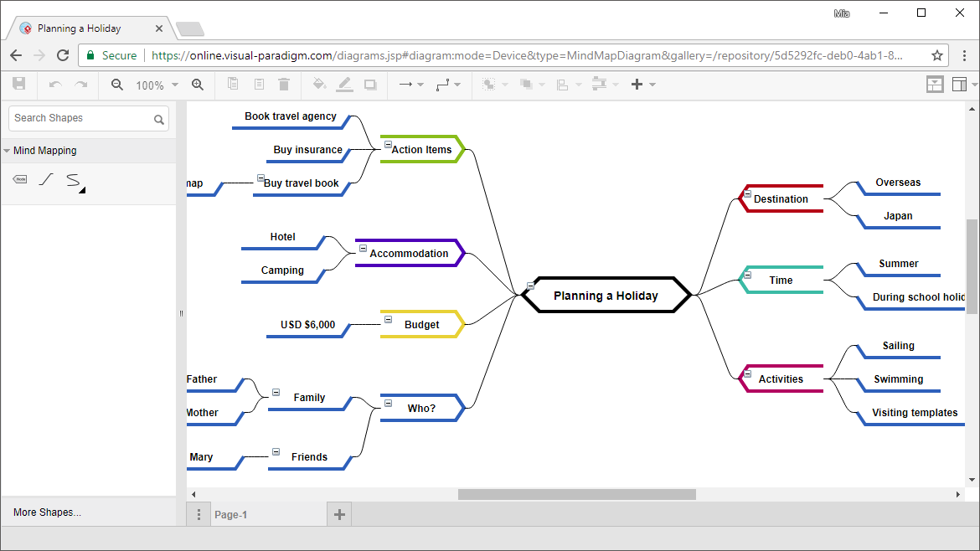980x551 pixels.
Task: Collapse the Time node
Action: pos(747,275)
